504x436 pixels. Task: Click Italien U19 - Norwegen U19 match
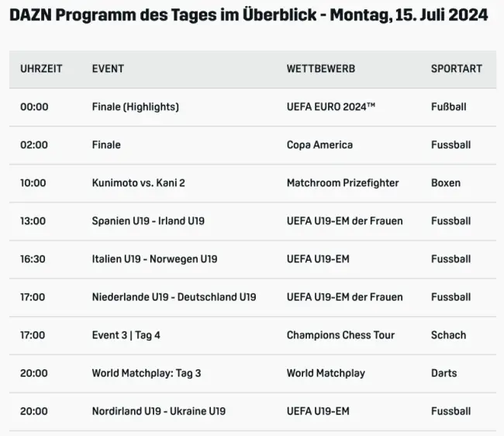point(154,259)
